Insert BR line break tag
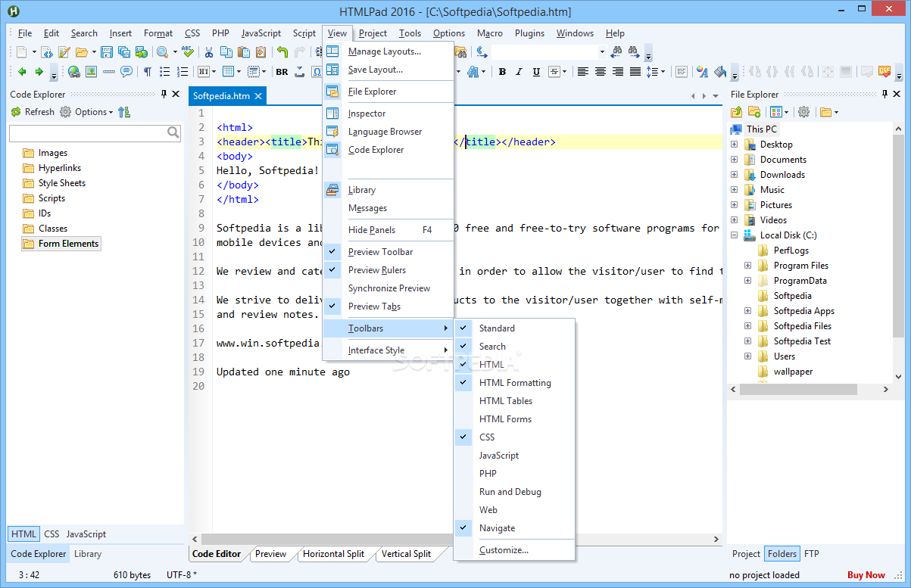This screenshot has width=911, height=588. click(282, 72)
